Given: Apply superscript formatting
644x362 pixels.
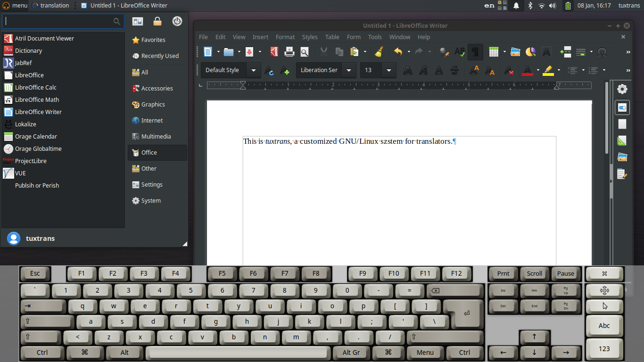Looking at the screenshot, I should (474, 70).
